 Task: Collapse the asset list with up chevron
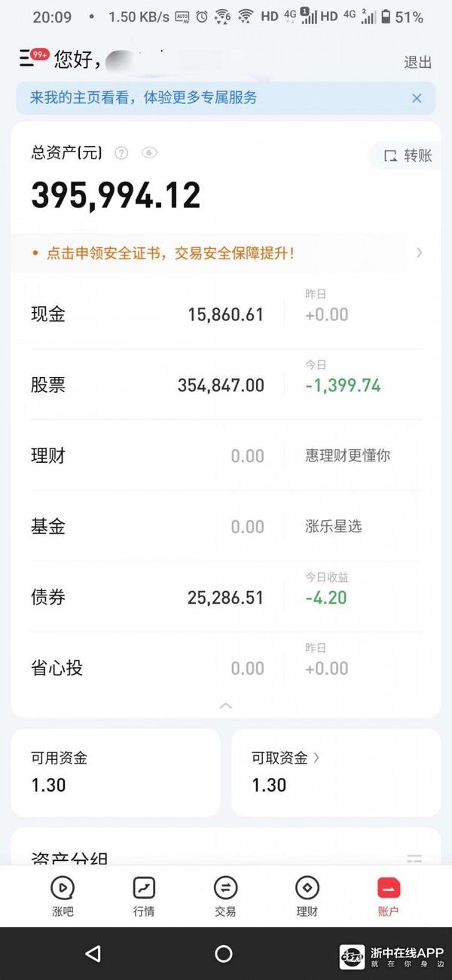(x=225, y=706)
